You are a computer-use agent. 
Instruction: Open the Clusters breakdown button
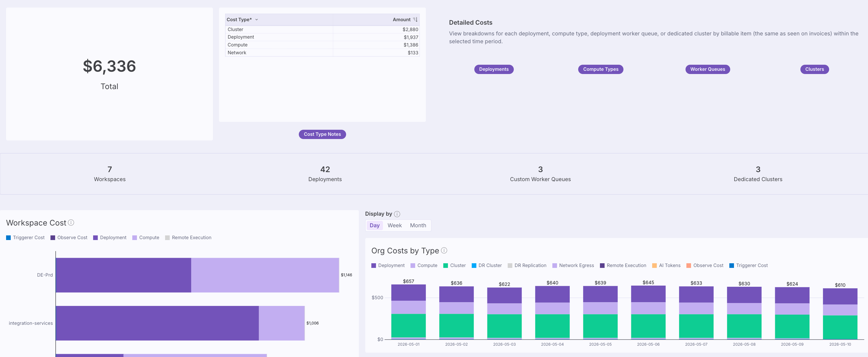point(814,69)
